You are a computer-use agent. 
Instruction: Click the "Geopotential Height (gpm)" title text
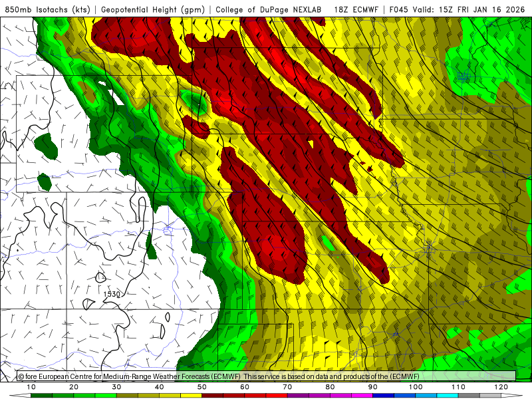[153, 10]
